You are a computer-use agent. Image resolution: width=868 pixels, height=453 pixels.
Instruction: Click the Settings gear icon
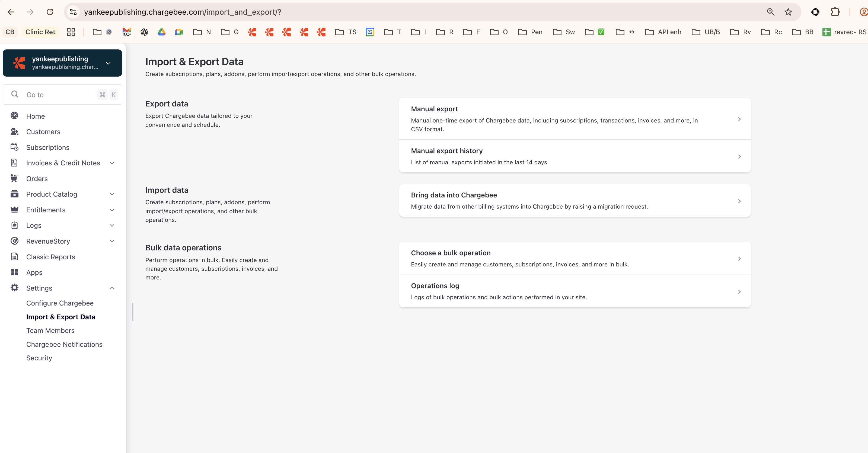pos(14,288)
